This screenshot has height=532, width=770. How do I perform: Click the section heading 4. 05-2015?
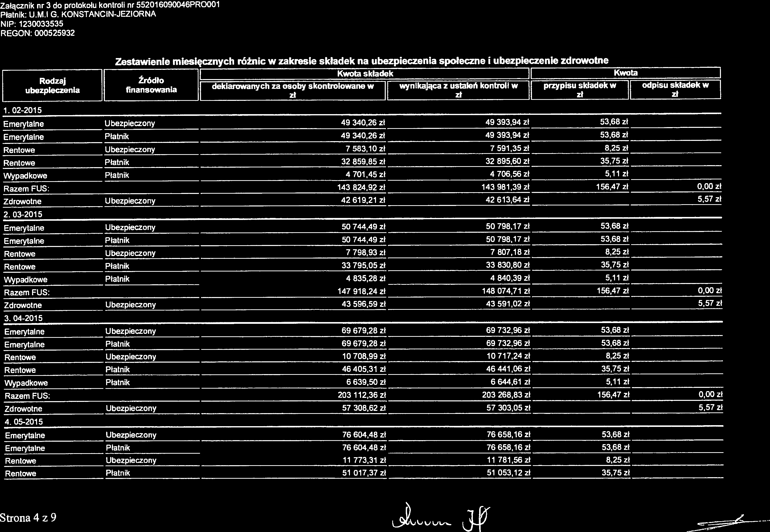click(24, 422)
